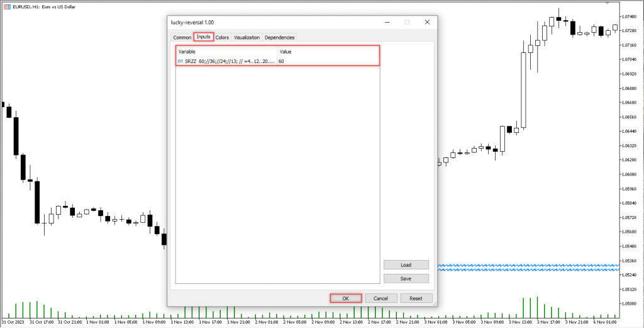This screenshot has width=644, height=328.
Task: Edit the SRZZ value 60 cell
Action: pos(328,61)
